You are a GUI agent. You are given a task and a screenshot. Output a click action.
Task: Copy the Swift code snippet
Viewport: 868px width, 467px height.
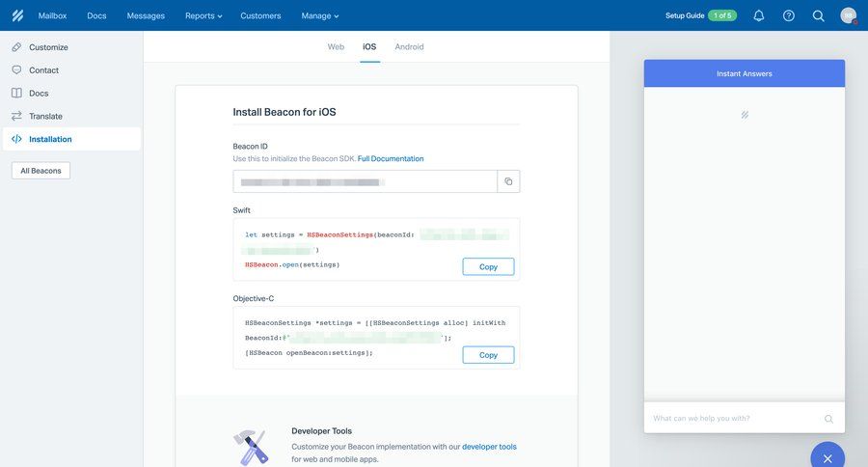[488, 266]
